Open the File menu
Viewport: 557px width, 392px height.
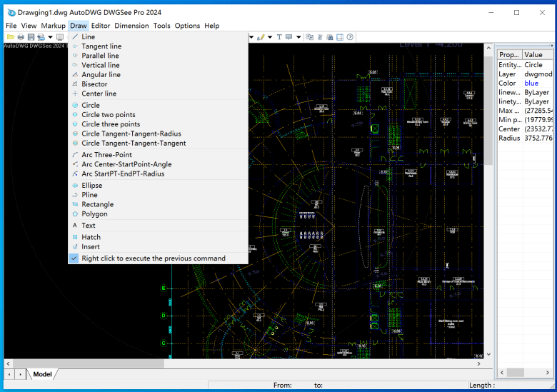11,26
